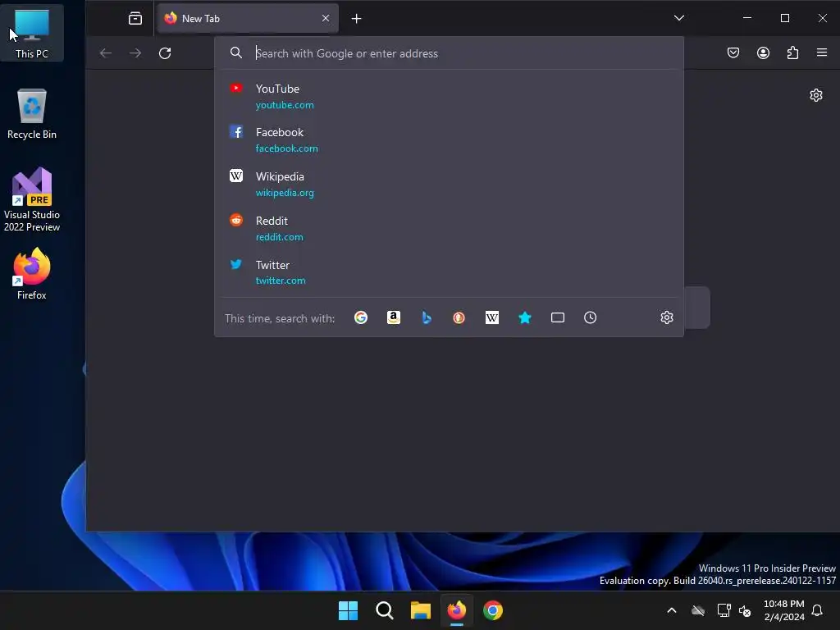Expand the list all tabs chevron
This screenshot has height=630, width=840.
(x=678, y=18)
